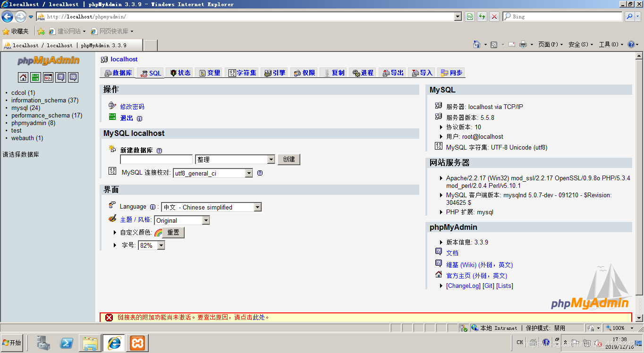This screenshot has height=353, width=644.
Task: Click the browser stop X icon
Action: click(494, 17)
